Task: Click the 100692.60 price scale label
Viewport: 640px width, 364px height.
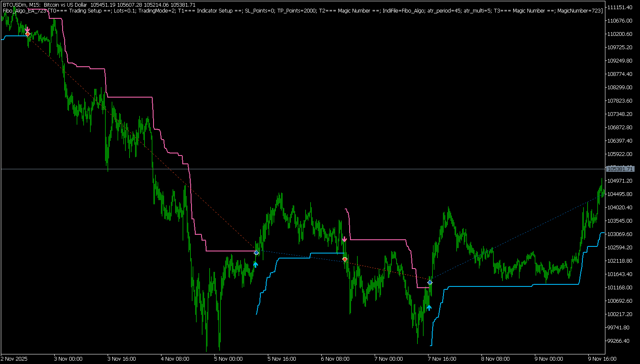Action: pos(620,301)
